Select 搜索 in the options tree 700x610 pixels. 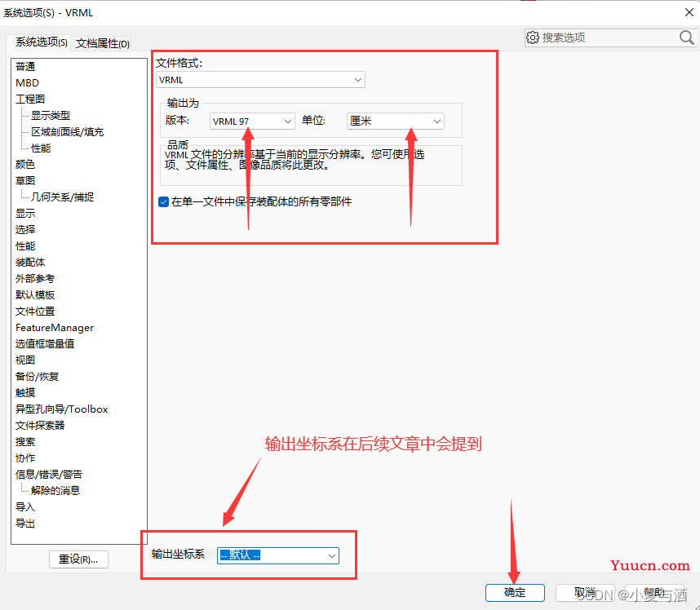tap(25, 442)
